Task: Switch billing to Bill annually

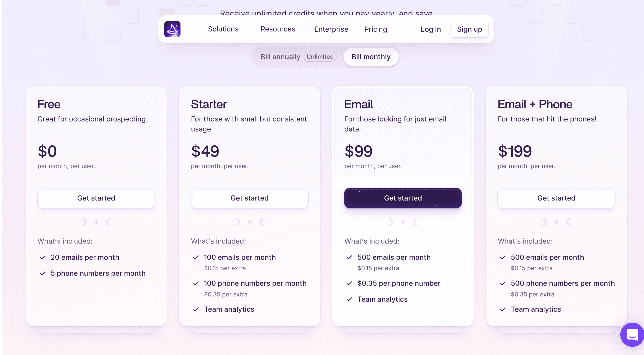Action: [x=280, y=57]
